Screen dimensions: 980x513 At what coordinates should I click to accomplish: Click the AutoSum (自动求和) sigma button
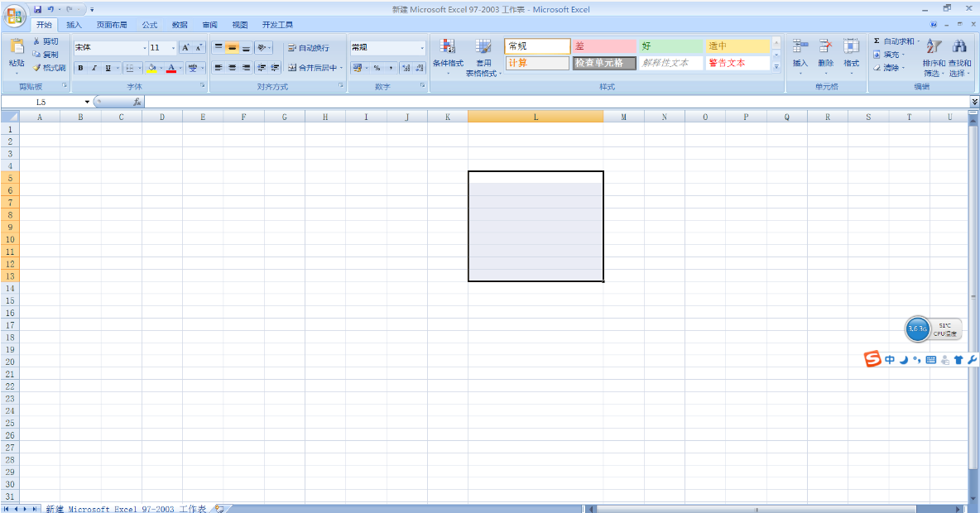tap(896, 41)
